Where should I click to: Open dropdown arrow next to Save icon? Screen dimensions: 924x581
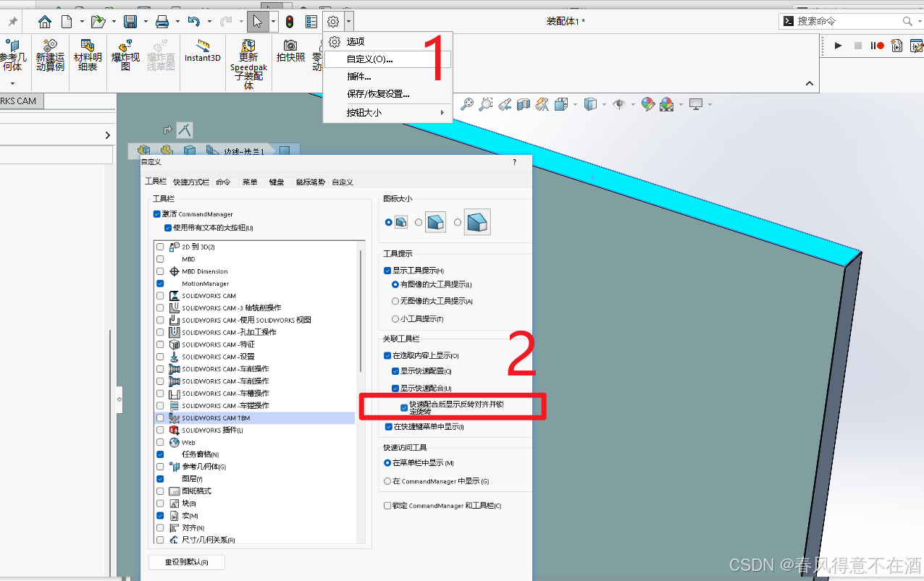click(146, 22)
